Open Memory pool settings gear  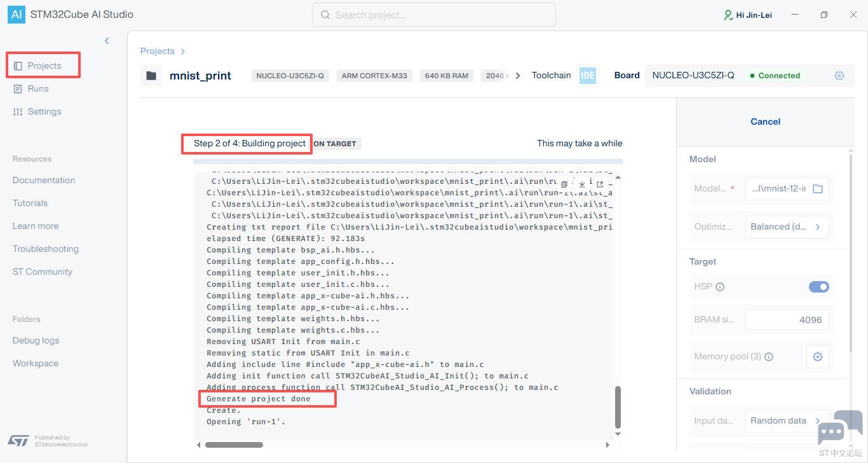tap(818, 357)
